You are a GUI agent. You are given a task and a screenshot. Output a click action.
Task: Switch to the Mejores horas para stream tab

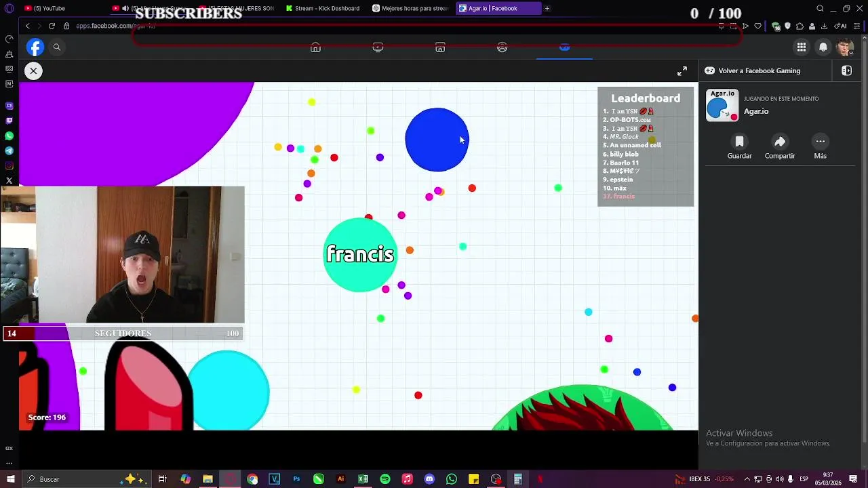click(x=410, y=8)
